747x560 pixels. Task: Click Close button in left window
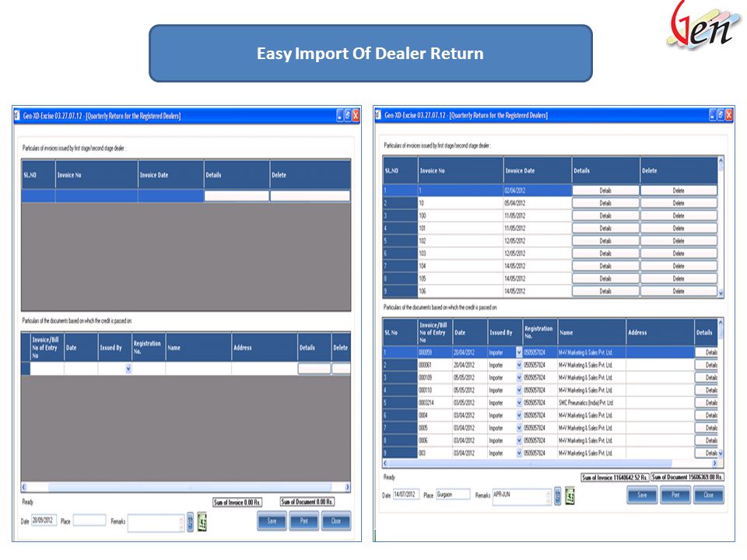pos(336,521)
